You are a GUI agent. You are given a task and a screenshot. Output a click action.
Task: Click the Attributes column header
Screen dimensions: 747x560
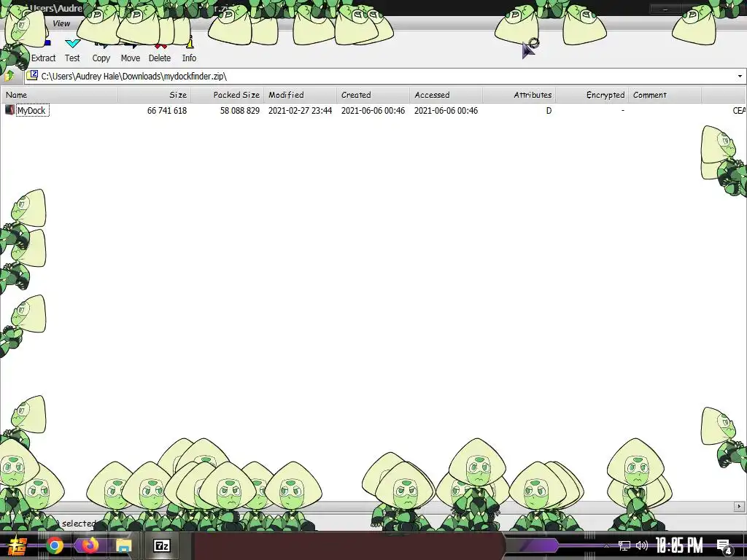tap(519, 95)
